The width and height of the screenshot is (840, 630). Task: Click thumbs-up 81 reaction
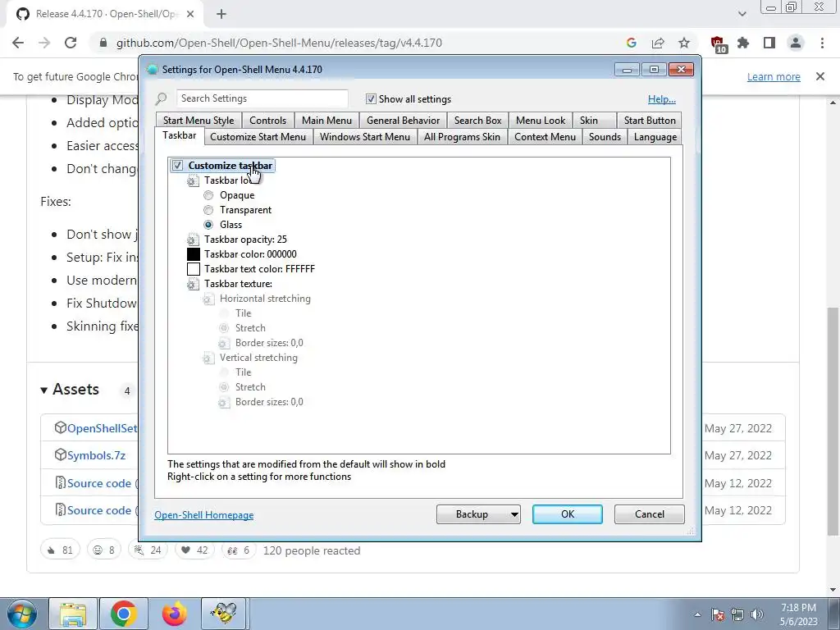60,550
